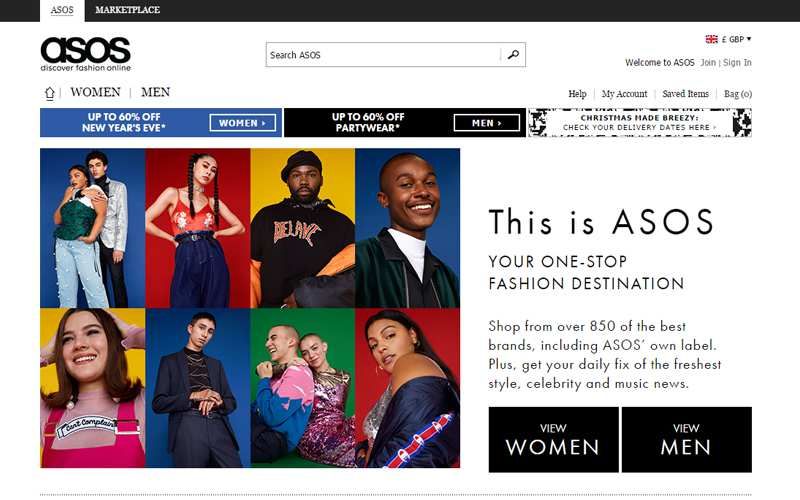Open My Account
800x500 pixels.
[x=624, y=94]
